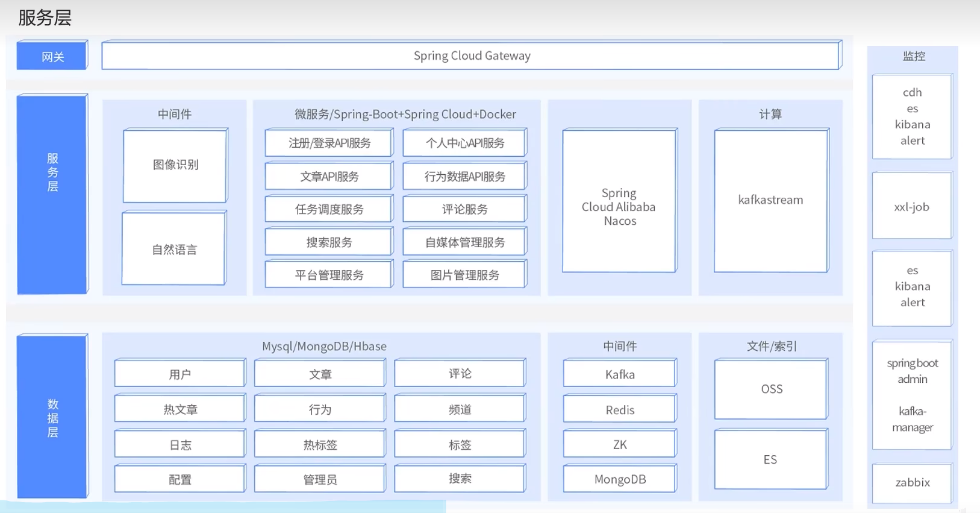Click the 平台管理服务 box
Screen dimensions: 980x513
pos(329,274)
